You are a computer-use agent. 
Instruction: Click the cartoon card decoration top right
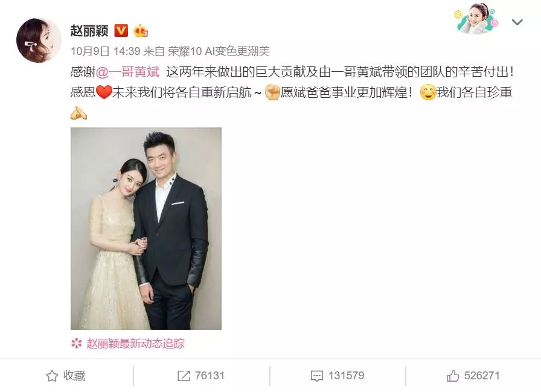478,19
